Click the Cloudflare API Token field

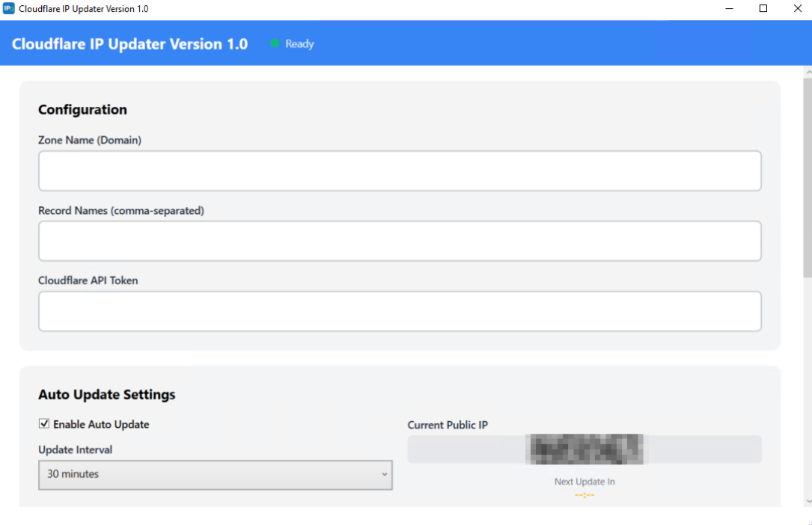coord(400,311)
